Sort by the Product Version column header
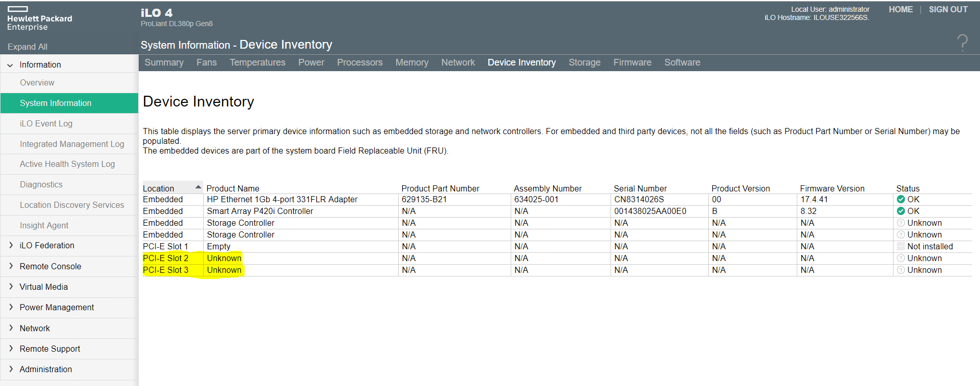 (x=741, y=188)
